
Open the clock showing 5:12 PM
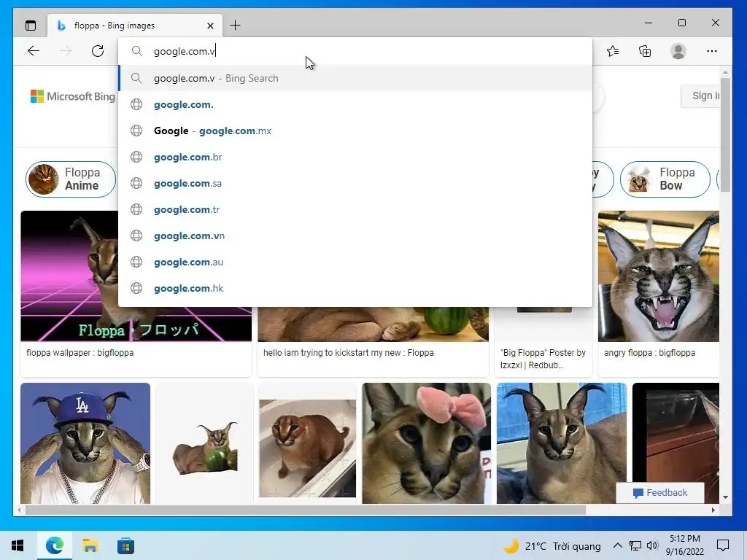684,545
